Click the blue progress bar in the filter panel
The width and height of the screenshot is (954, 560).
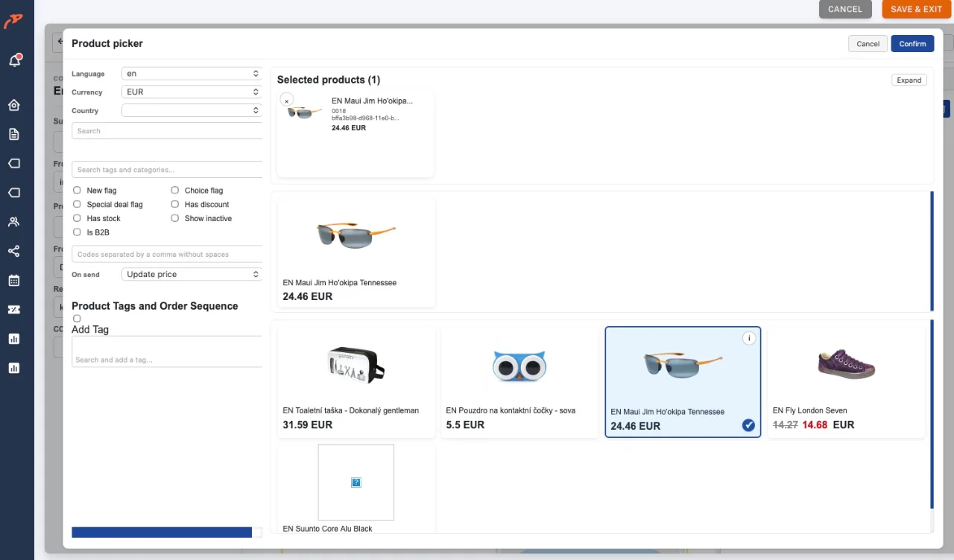[162, 532]
